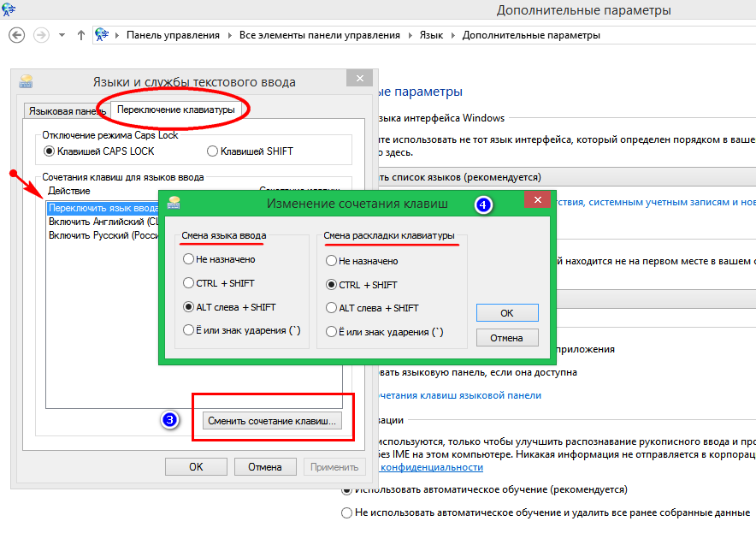Image resolution: width=756 pixels, height=539 pixels.
Task: Click the Up one level arrow
Action: [x=81, y=35]
